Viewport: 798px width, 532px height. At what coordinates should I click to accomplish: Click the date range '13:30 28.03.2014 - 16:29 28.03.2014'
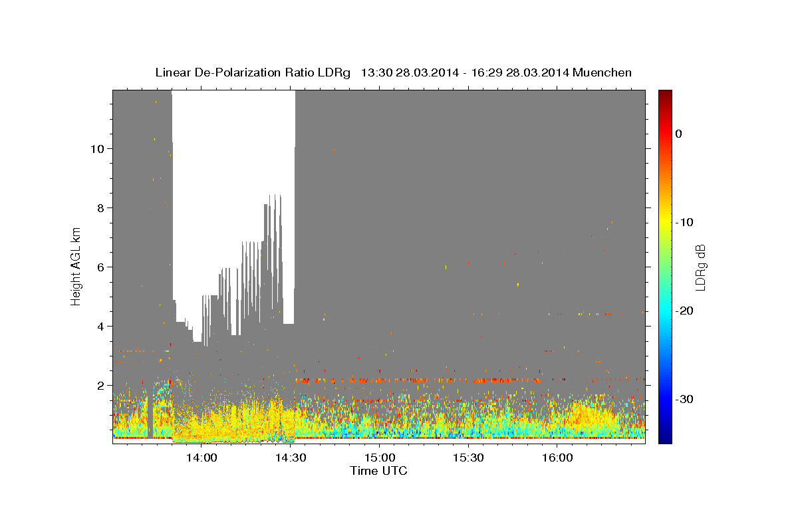pos(464,72)
